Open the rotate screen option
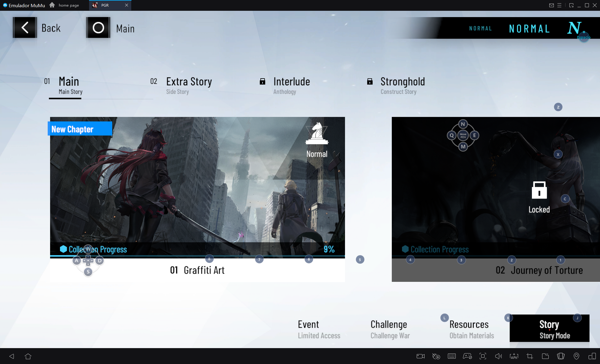This screenshot has width=600, height=364. pyautogui.click(x=561, y=356)
